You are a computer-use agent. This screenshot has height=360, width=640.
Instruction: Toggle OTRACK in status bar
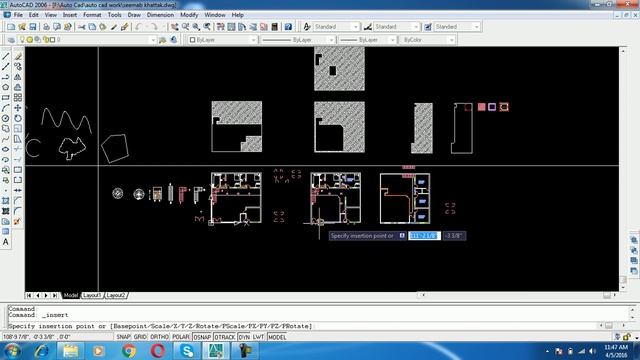tap(225, 337)
